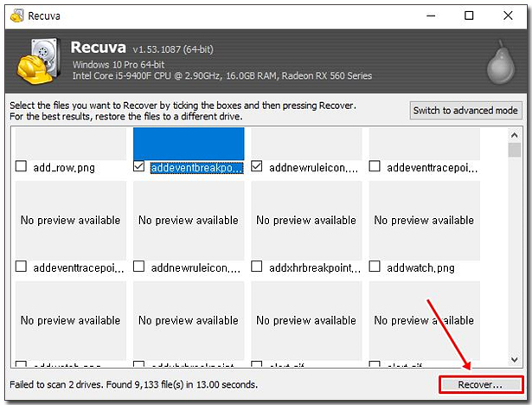Click the addxhrbreakpoint... file name
The height and width of the screenshot is (405, 532).
coord(315,268)
